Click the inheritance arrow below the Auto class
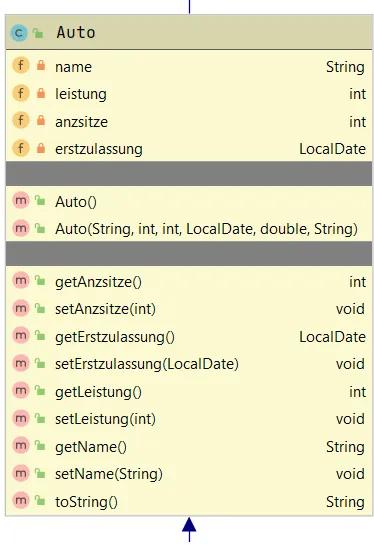This screenshot has width=374, height=545. [x=189, y=529]
